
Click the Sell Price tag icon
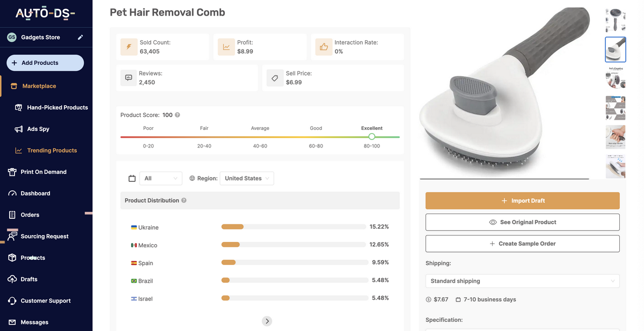point(275,78)
